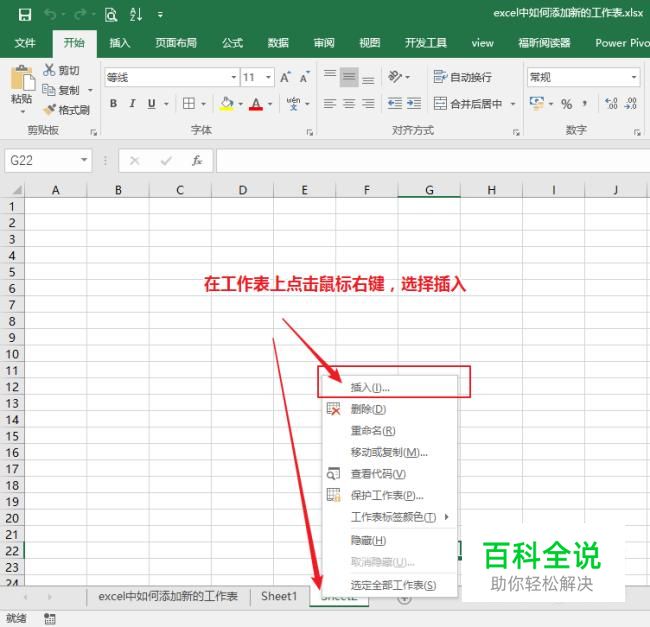Click the Center text icon
This screenshot has height=627, width=650.
[x=349, y=103]
